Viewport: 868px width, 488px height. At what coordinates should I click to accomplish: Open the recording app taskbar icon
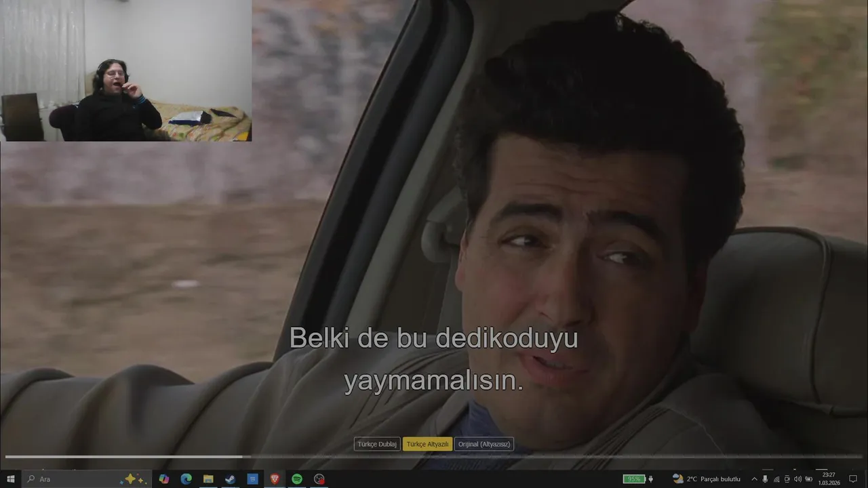tap(319, 479)
